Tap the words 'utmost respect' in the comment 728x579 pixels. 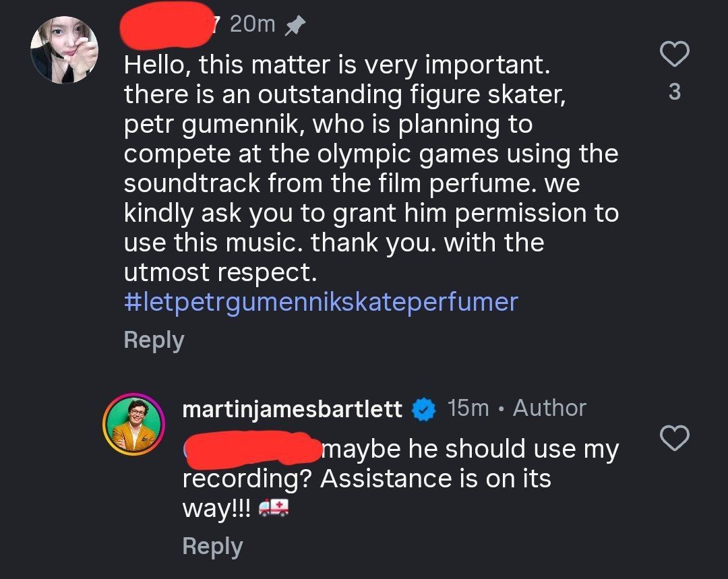[x=220, y=272]
